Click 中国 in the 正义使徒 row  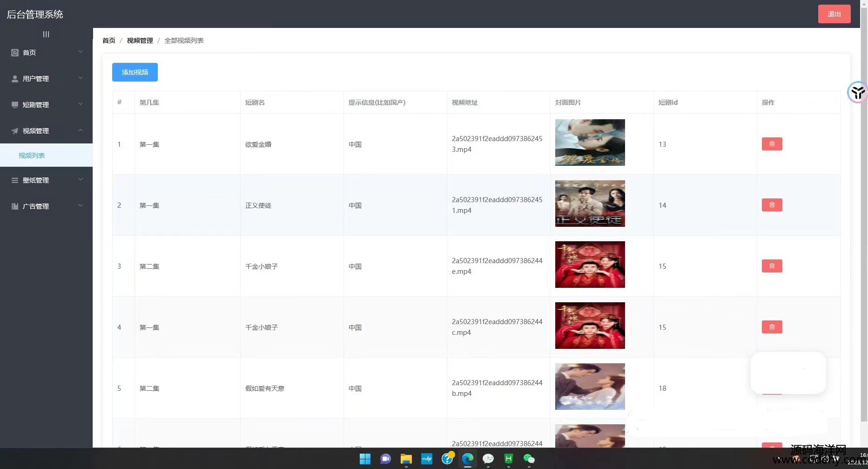click(355, 205)
